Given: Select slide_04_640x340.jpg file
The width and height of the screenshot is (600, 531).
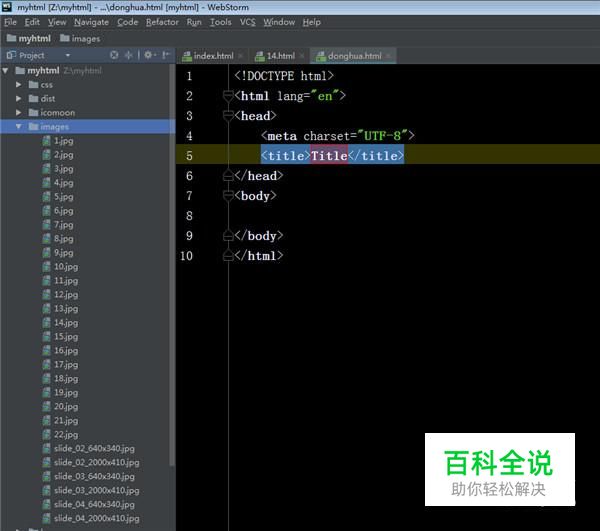Looking at the screenshot, I should (x=94, y=505).
